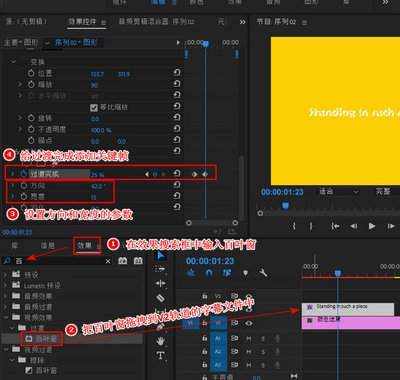Collapse the 变换 section
The height and width of the screenshot is (380, 400).
tap(14, 62)
